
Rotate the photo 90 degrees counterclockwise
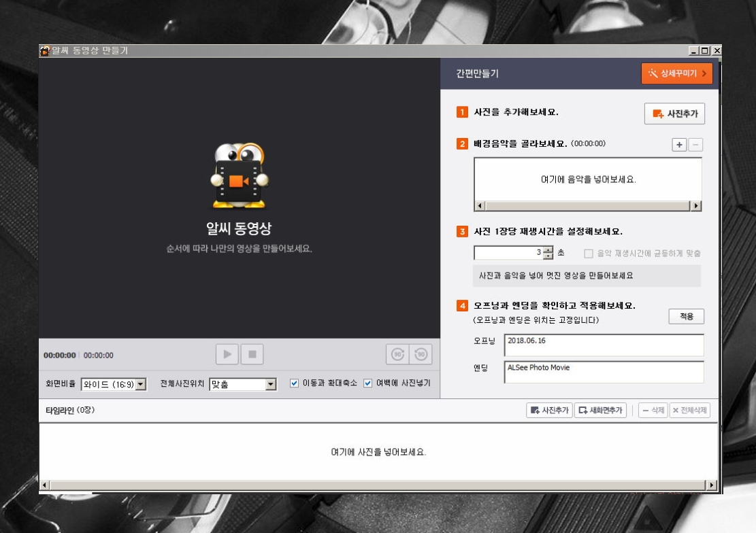[421, 355]
